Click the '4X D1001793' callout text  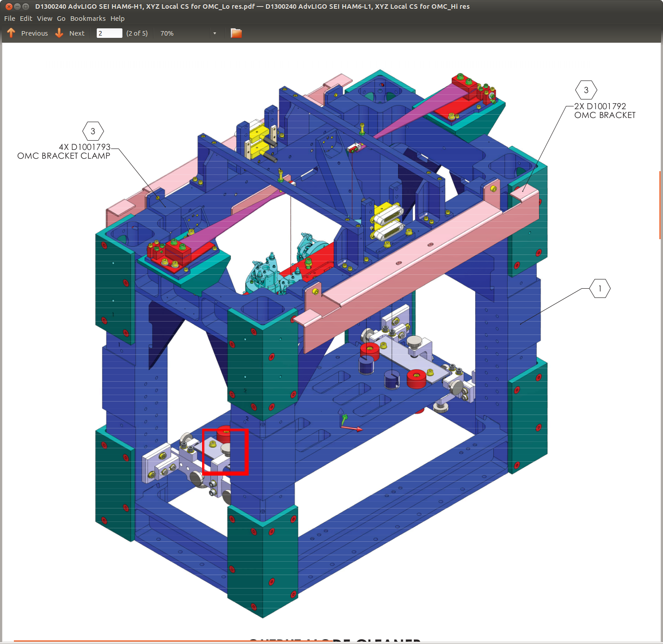point(85,147)
